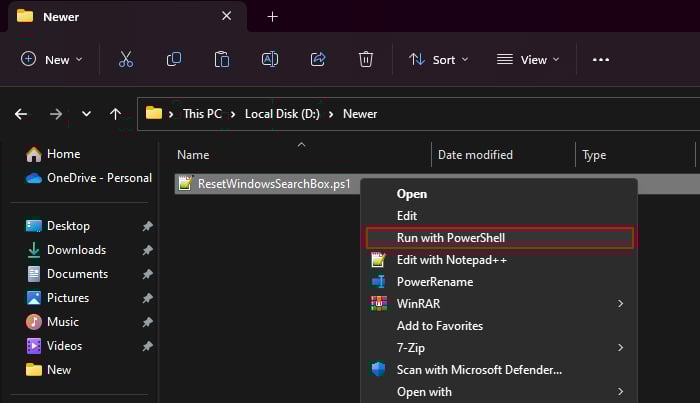This screenshot has height=403, width=700.
Task: Open the View dropdown
Action: click(528, 59)
